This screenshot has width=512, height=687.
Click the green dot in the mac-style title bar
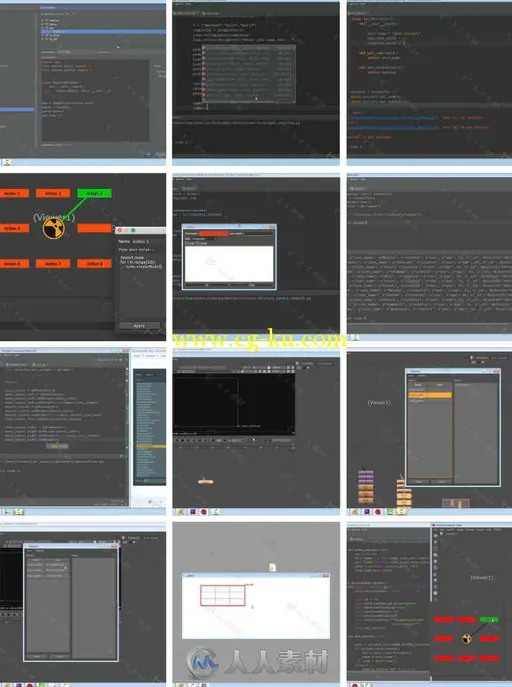[133, 230]
